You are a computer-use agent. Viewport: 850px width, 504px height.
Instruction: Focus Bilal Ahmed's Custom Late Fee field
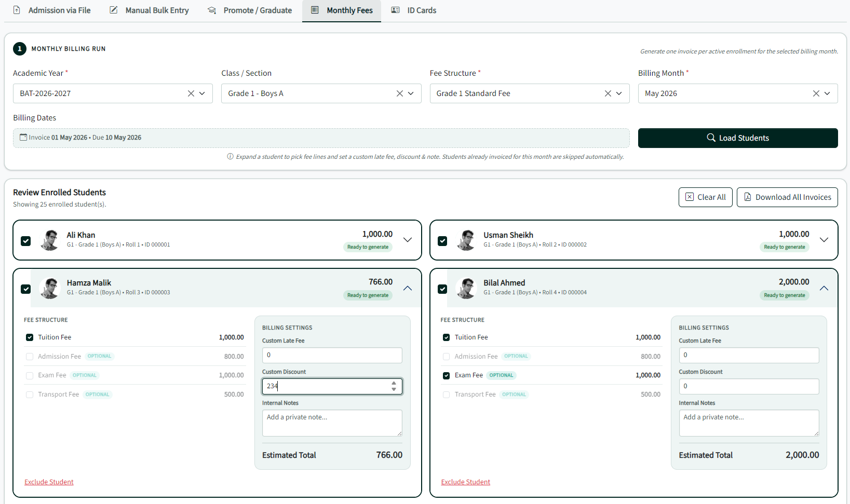749,355
